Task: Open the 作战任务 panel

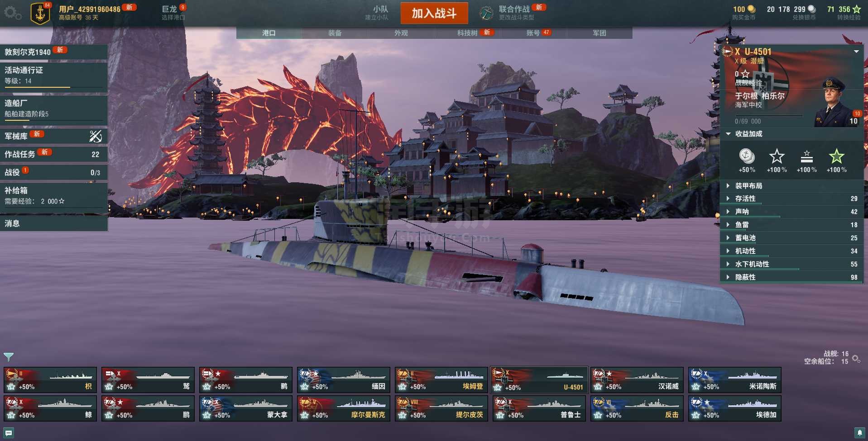Action: (x=54, y=154)
